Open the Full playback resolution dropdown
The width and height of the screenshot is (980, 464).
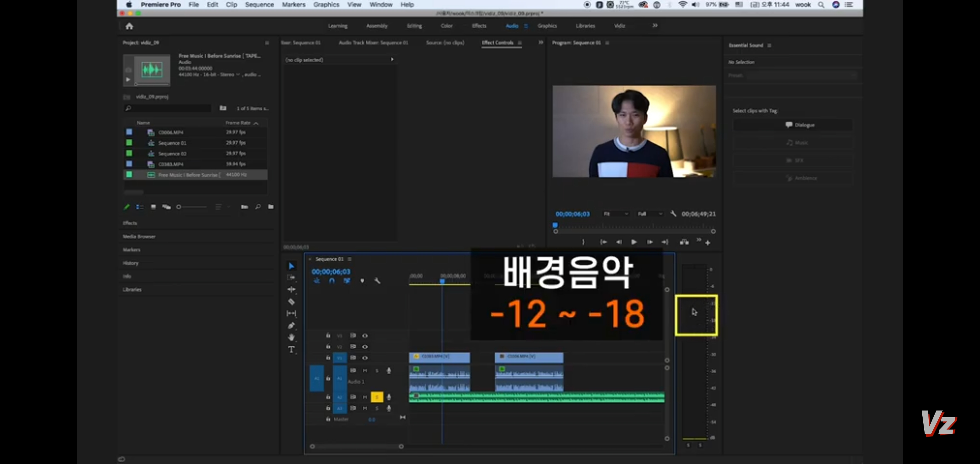pos(650,214)
